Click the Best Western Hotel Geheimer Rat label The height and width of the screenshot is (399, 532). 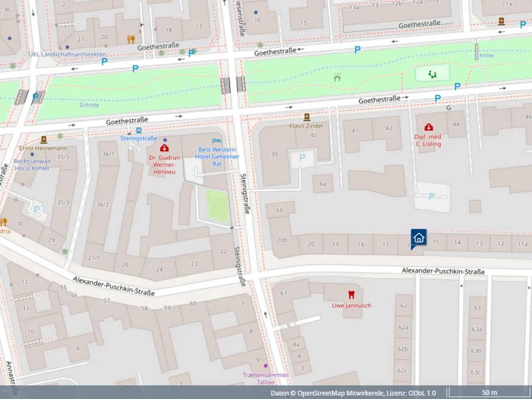click(x=217, y=156)
